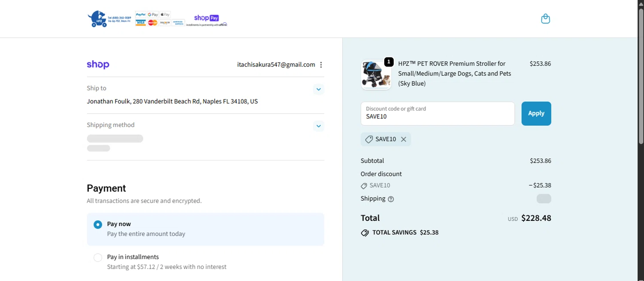The width and height of the screenshot is (644, 281).
Task: Expand the Ship to section chevron
Action: [319, 89]
